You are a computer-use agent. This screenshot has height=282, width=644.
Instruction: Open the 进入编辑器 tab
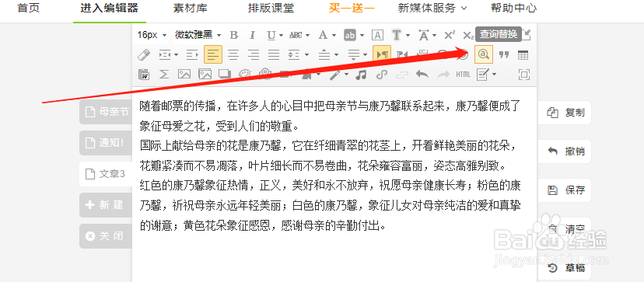(x=109, y=8)
